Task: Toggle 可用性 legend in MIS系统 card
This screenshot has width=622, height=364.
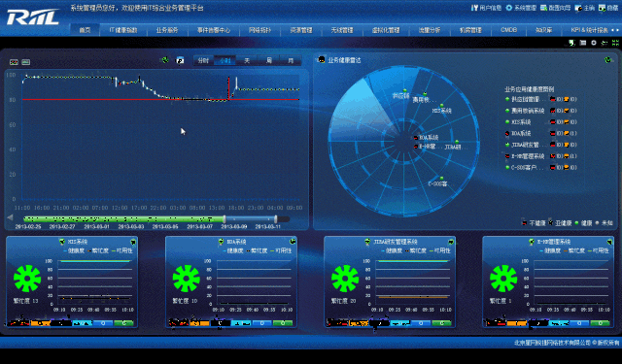Action: 122,250
